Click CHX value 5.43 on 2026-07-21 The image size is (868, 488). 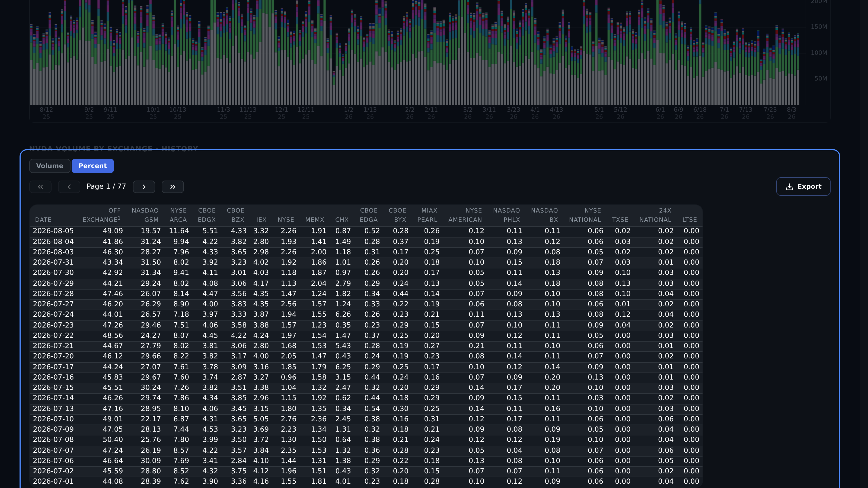(x=343, y=346)
